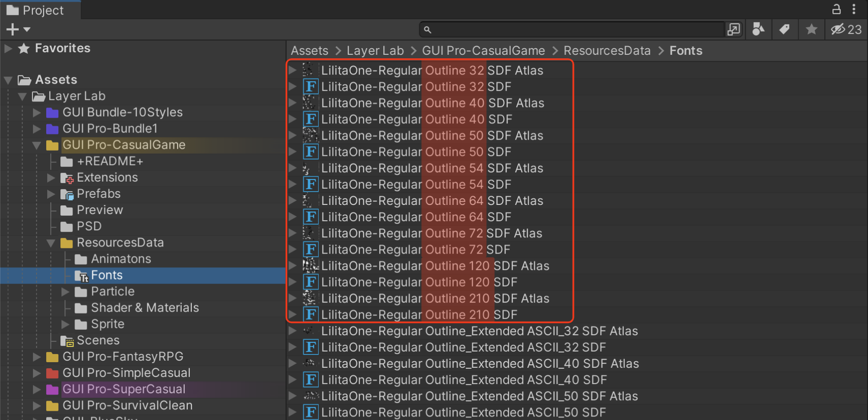Go to ResourcesData in breadcrumb
Image resolution: width=868 pixels, height=420 pixels.
tap(607, 51)
